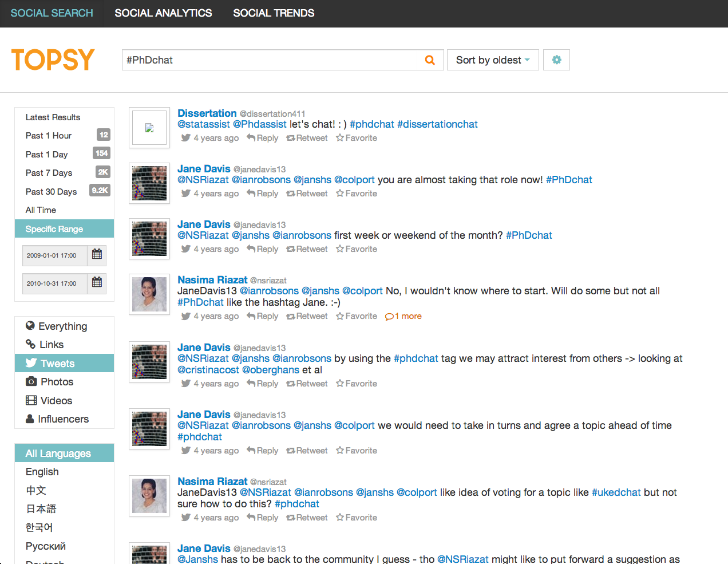
Task: Favorite the 'first week or weekend' tweet
Action: coord(357,249)
